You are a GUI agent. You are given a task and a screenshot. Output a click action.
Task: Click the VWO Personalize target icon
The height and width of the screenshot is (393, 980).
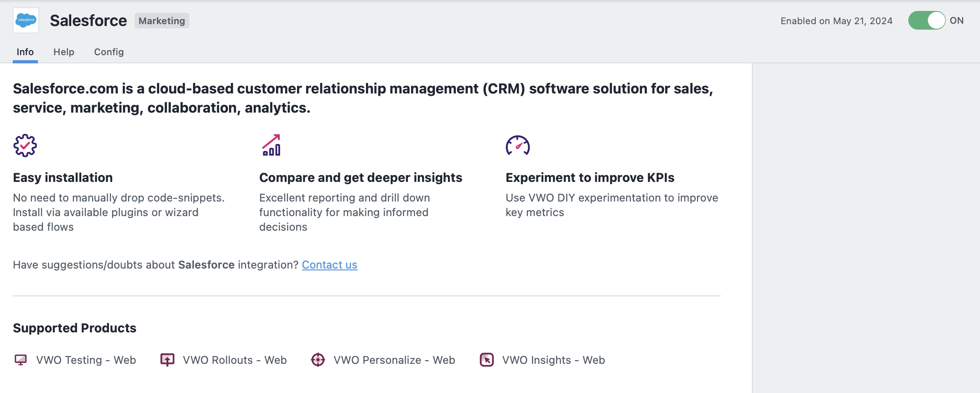pos(318,360)
